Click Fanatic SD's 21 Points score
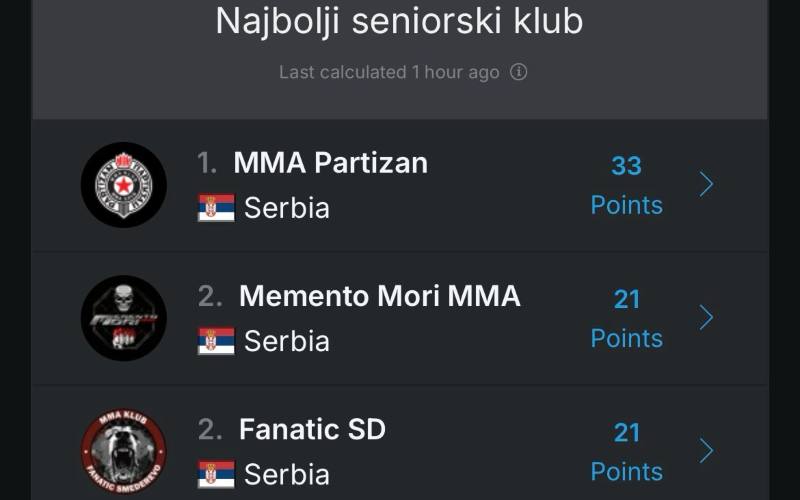 (627, 452)
